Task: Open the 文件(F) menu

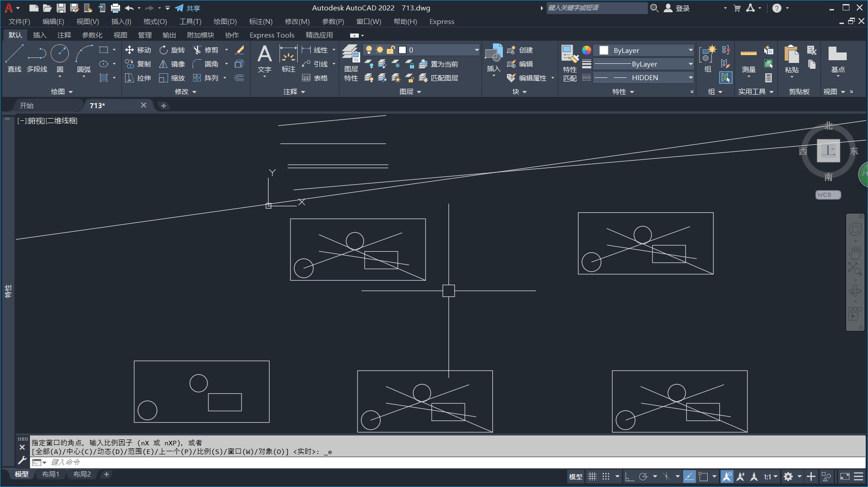Action: click(x=19, y=21)
